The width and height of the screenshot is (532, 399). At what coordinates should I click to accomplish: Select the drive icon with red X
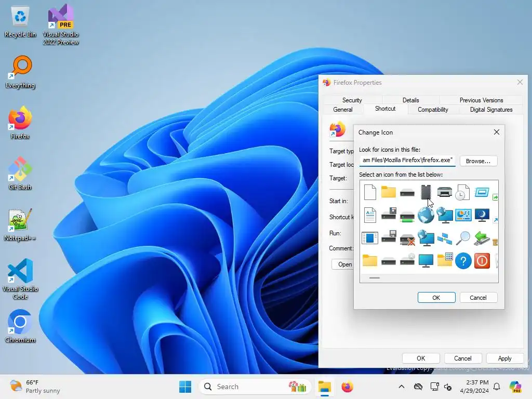[407, 239]
